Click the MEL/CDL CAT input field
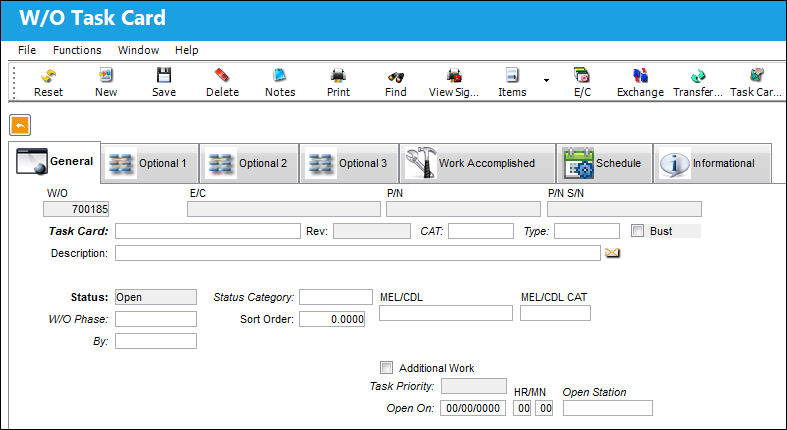Viewport: 787px width, 430px height. tap(555, 313)
